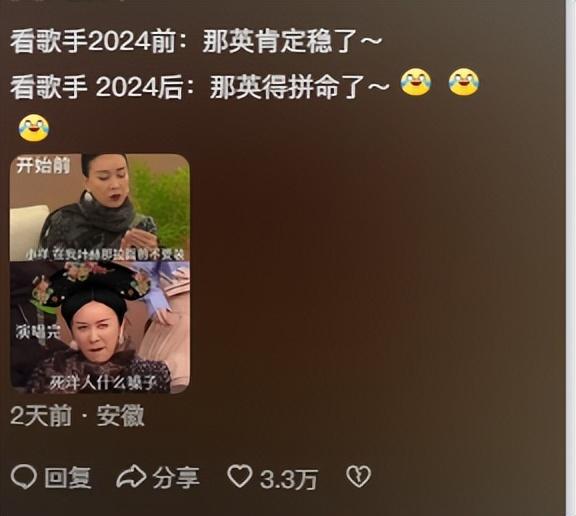Click the 安徽 location label

pos(120,416)
